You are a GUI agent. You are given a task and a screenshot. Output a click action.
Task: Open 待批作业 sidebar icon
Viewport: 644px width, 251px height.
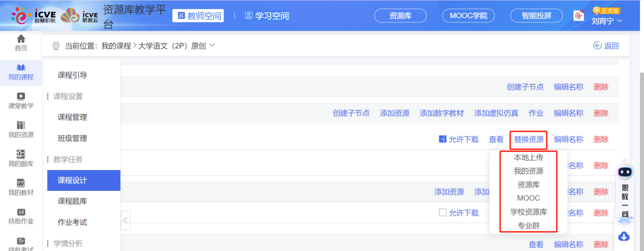click(21, 212)
